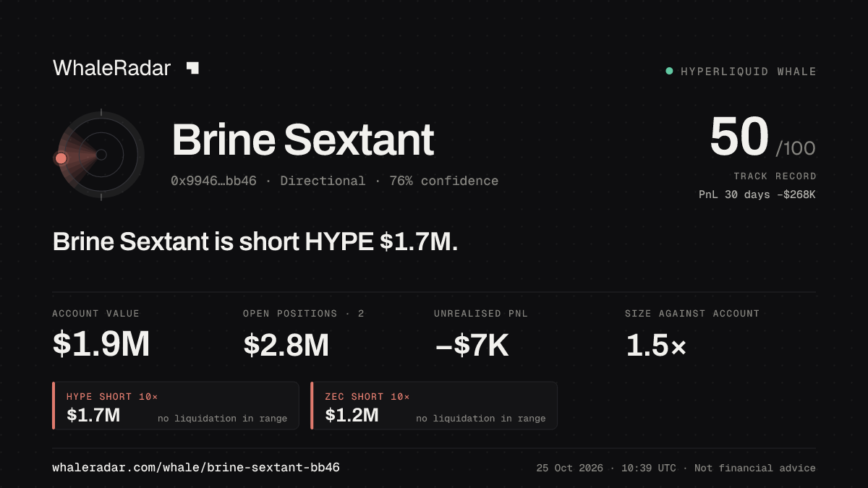Click the UNREALISED PNL label

[481, 314]
